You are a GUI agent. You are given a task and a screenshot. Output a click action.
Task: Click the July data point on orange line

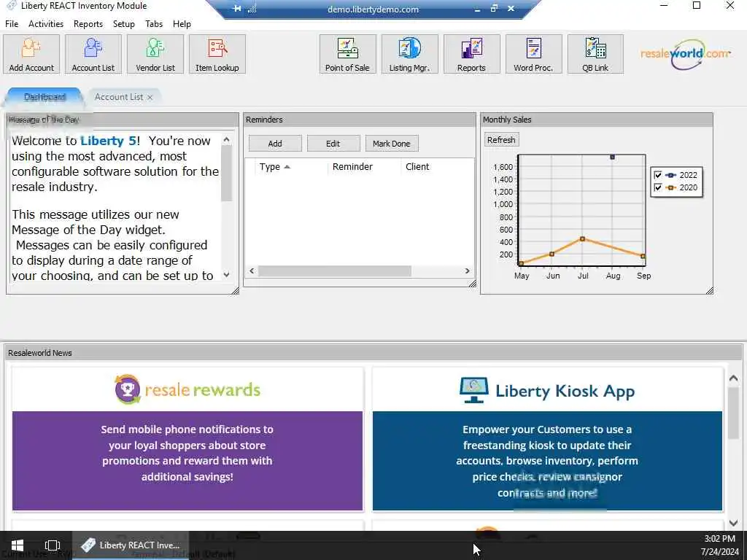(582, 238)
